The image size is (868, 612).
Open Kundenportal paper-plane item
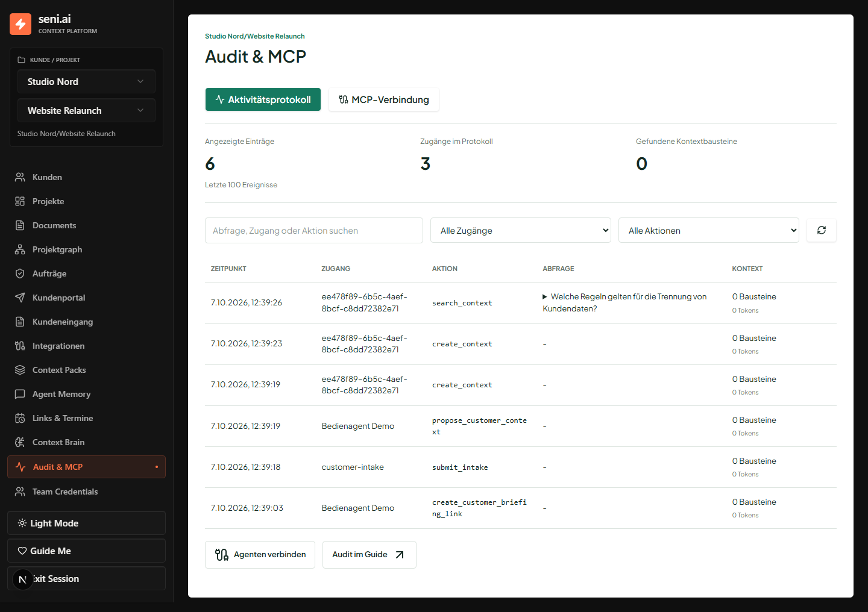coord(86,298)
